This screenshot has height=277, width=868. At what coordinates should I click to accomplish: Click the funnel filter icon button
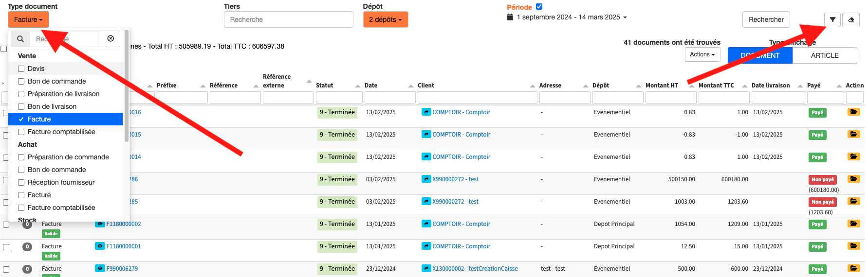(x=832, y=20)
